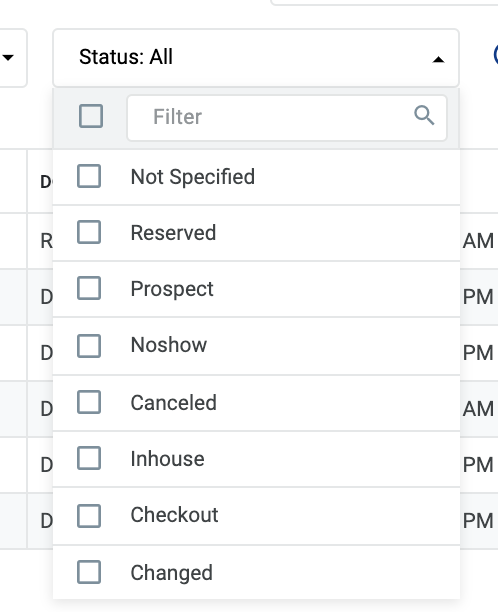498x612 pixels.
Task: Enable the Checkout checkbox
Action: pos(89,516)
